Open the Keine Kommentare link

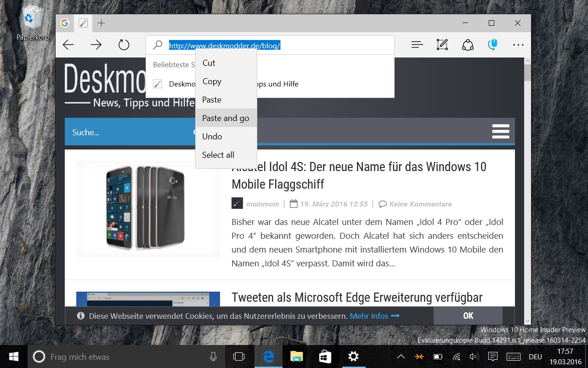pyautogui.click(x=420, y=204)
